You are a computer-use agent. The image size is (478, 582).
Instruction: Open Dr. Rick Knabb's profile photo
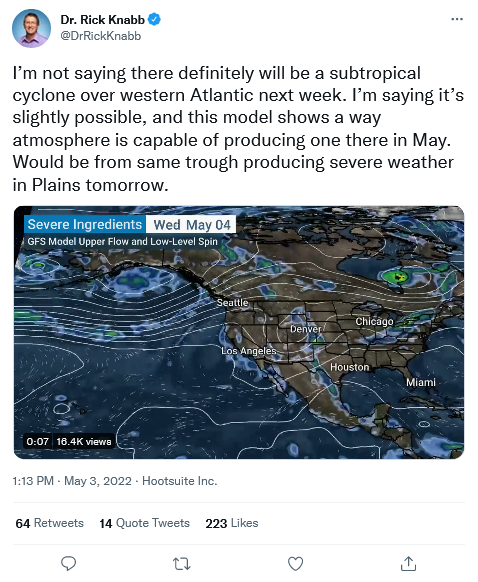(x=31, y=28)
